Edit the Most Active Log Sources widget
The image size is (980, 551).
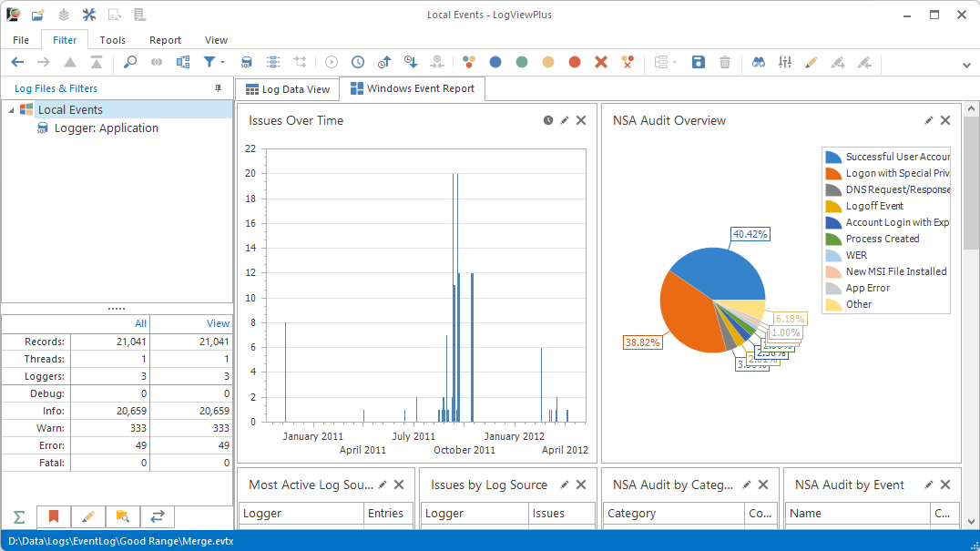[x=383, y=485]
